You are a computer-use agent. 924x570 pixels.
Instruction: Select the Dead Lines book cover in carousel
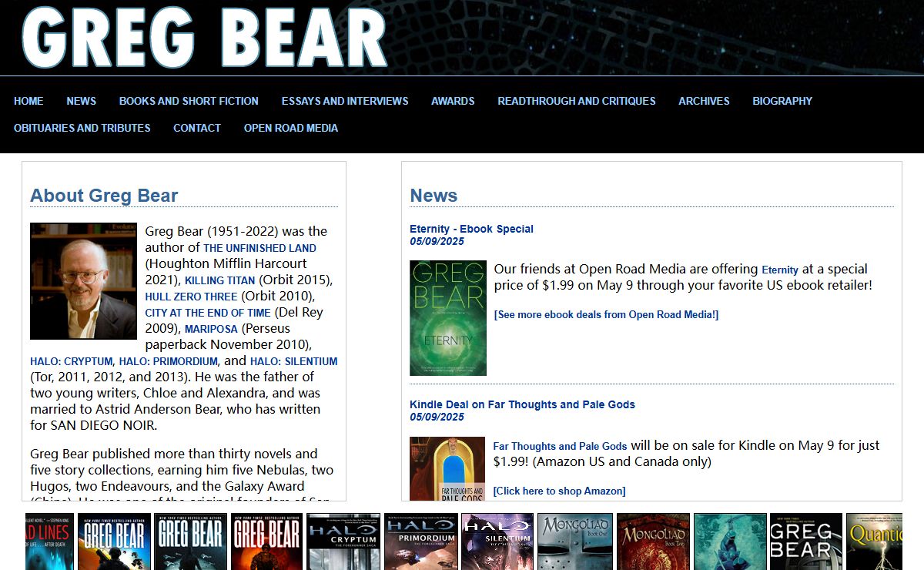click(x=49, y=541)
